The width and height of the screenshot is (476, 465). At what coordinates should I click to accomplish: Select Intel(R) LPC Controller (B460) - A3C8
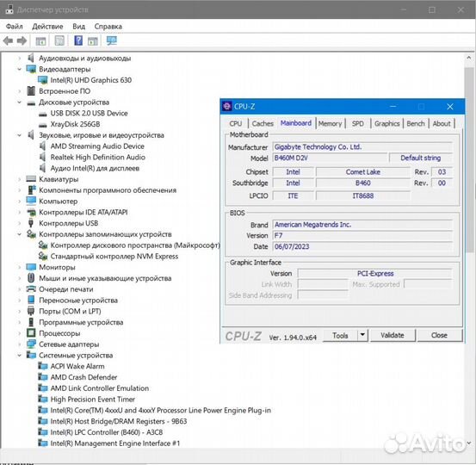tap(106, 432)
